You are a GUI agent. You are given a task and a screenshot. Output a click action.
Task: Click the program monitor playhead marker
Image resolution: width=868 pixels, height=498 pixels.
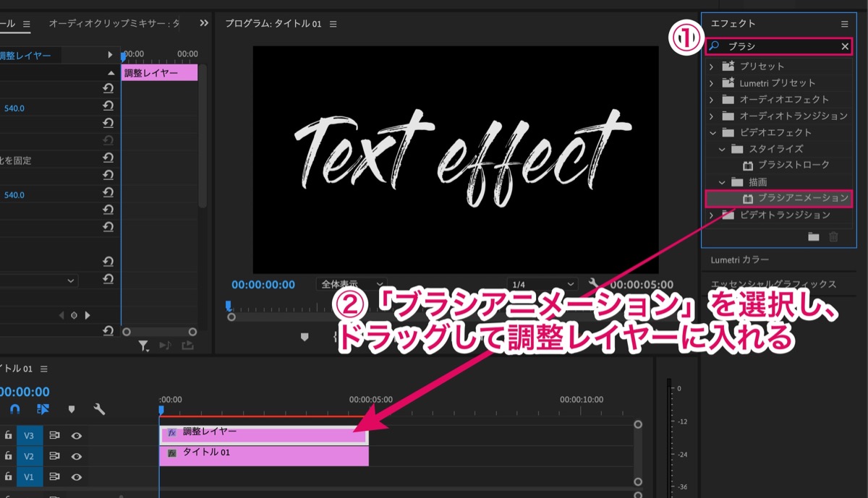229,305
